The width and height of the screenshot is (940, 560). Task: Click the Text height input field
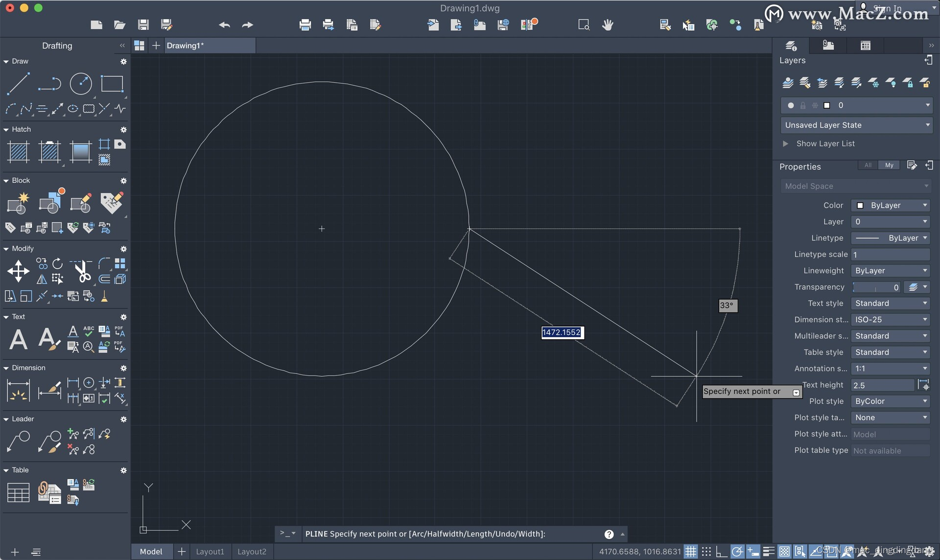[x=883, y=386]
